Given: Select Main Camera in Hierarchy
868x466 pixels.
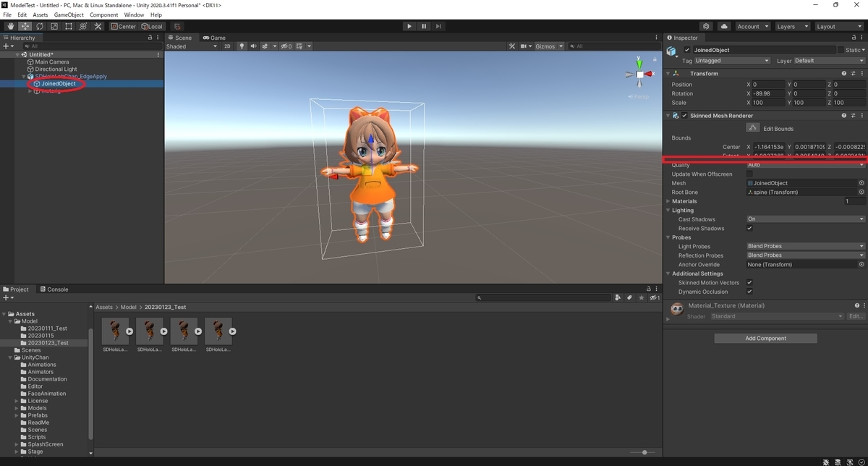Looking at the screenshot, I should coord(52,62).
